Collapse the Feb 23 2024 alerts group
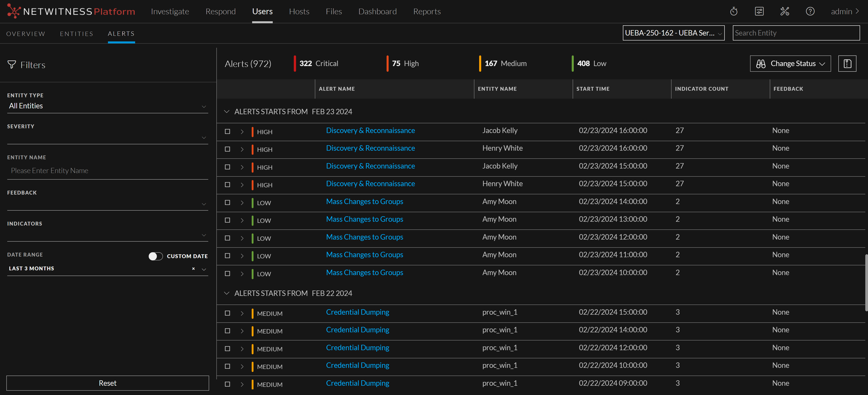This screenshot has width=868, height=395. pyautogui.click(x=226, y=112)
